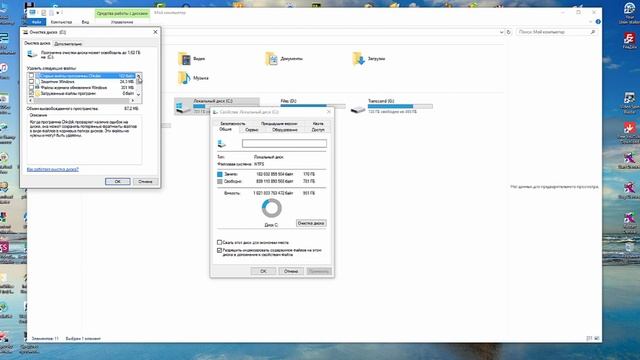Click cleanup list scroll up arrow
640x360 pixels.
coord(138,76)
